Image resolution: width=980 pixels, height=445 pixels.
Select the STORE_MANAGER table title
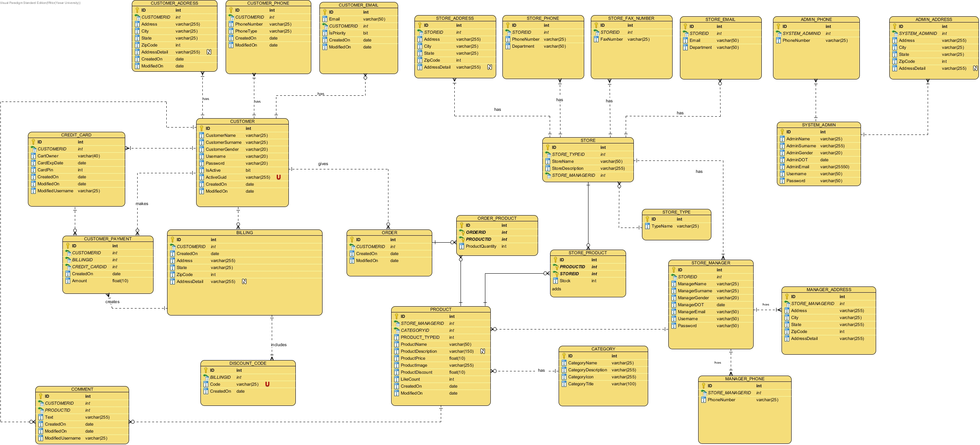711,263
